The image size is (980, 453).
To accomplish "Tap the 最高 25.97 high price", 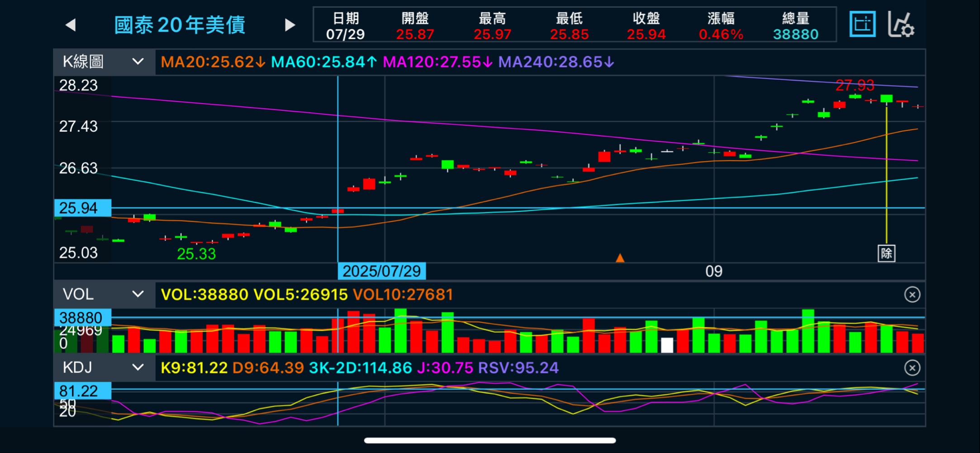I will pyautogui.click(x=492, y=26).
